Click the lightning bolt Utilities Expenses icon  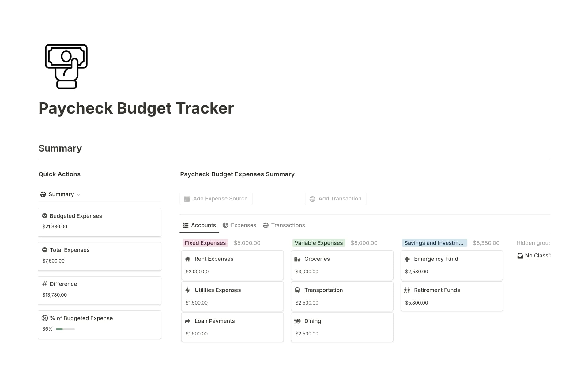tap(188, 290)
